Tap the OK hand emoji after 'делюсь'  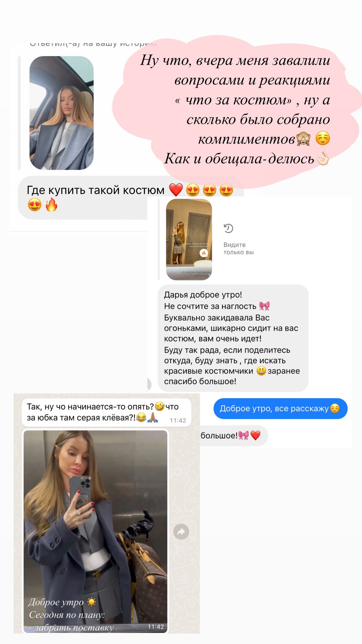323,159
